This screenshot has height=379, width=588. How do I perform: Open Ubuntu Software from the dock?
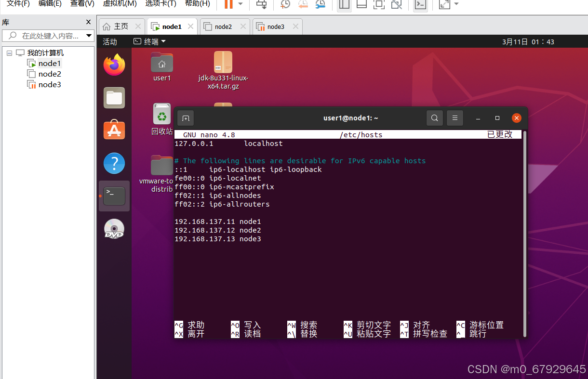point(114,131)
